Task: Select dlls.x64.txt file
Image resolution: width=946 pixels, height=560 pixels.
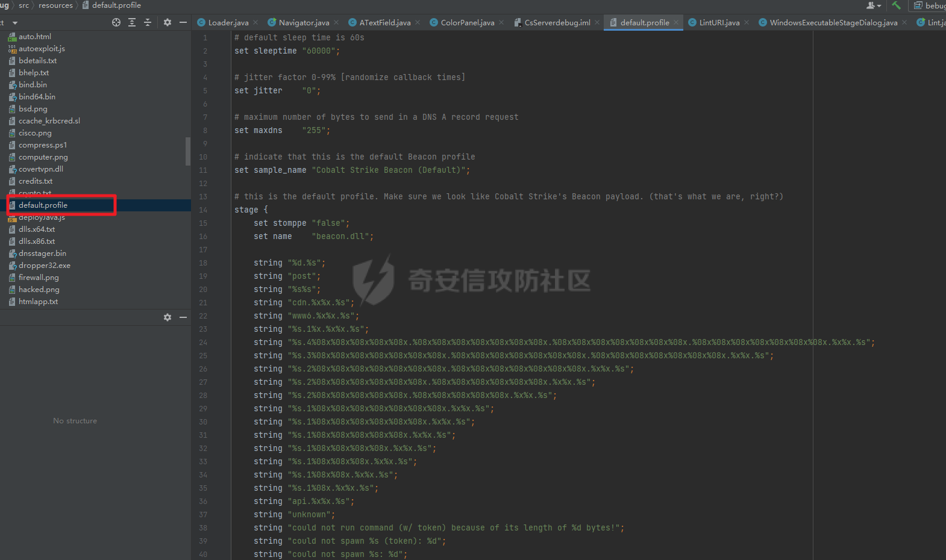Action: (37, 229)
